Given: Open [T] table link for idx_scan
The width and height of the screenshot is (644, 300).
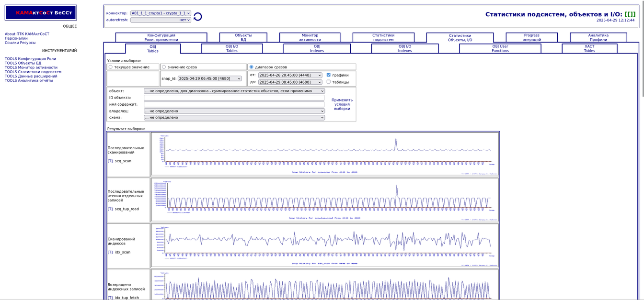Looking at the screenshot, I should pos(110,252).
